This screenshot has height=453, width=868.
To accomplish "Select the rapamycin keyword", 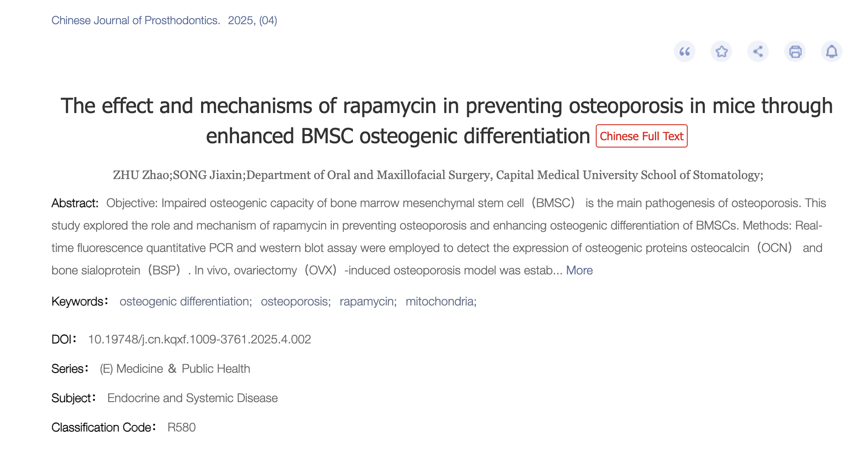I will point(368,302).
